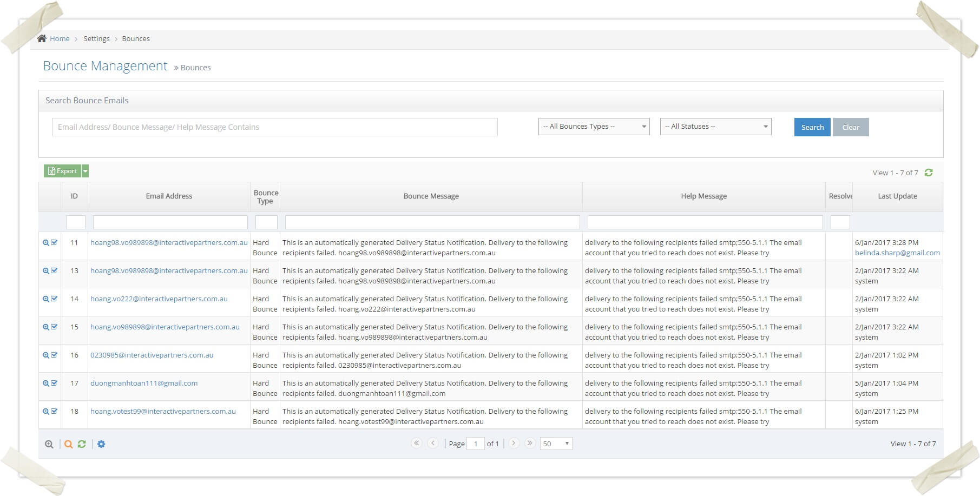This screenshot has height=496, width=980.
Task: Open the duongmanhtoan111@gmail.com email link
Action: pos(144,383)
